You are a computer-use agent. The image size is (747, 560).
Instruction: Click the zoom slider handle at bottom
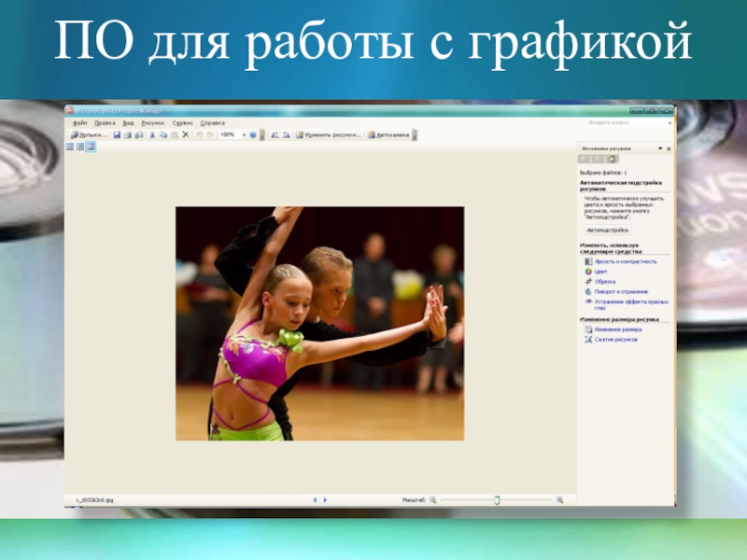(497, 500)
